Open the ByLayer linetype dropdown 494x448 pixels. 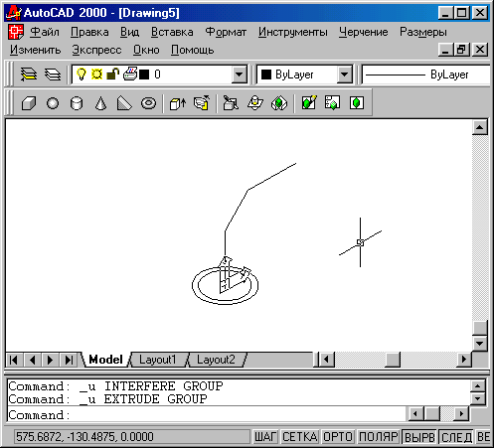[425, 75]
